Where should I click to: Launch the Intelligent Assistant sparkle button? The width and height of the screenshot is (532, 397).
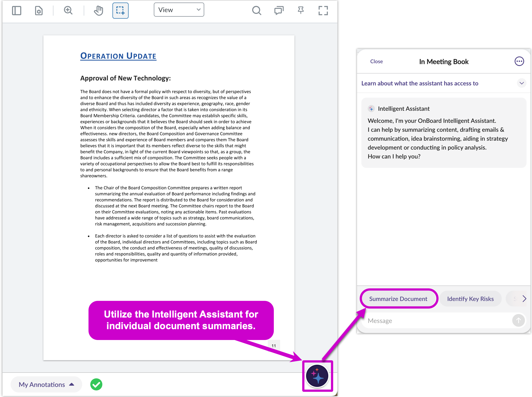pyautogui.click(x=317, y=376)
